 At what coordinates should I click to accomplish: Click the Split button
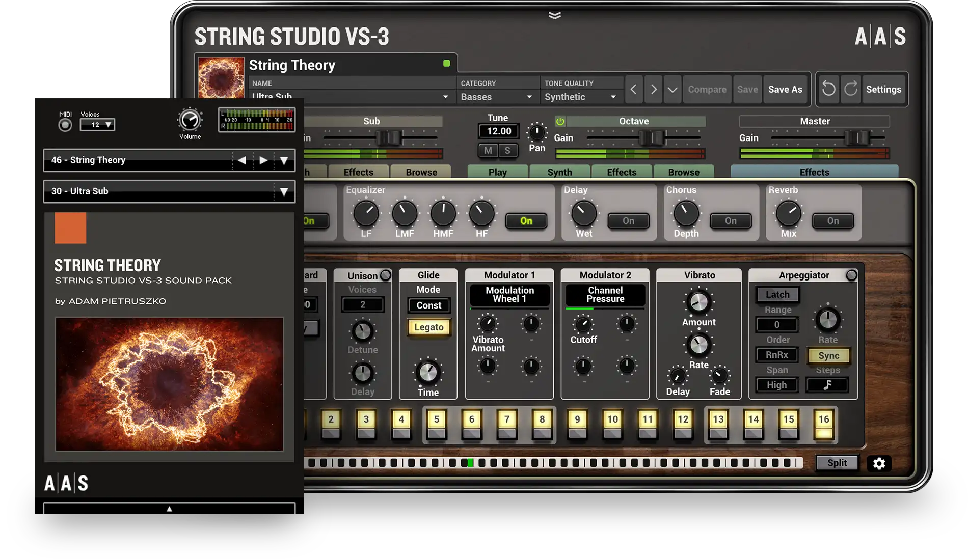click(837, 463)
